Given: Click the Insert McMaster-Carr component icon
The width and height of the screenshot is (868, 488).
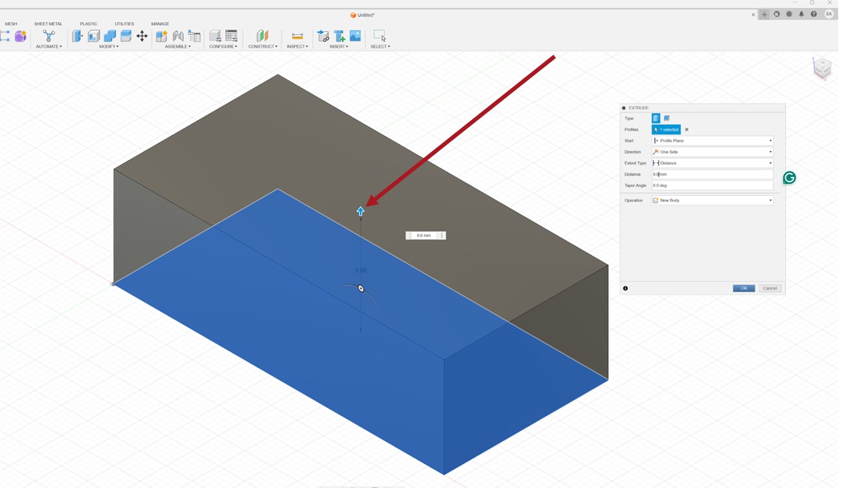Looking at the screenshot, I should coord(340,36).
